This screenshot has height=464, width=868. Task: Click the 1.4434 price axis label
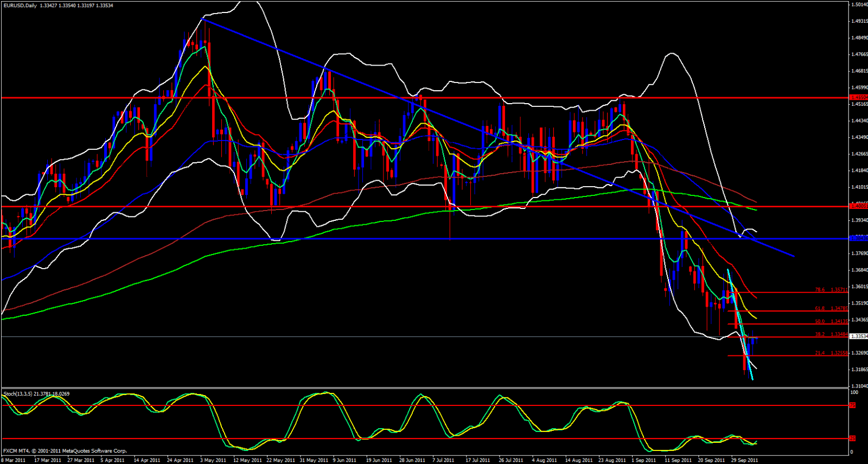click(859, 120)
